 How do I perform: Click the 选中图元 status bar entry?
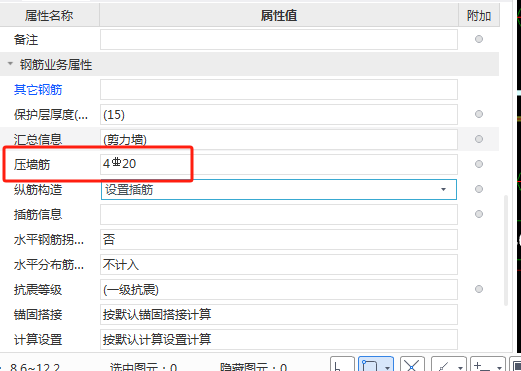coord(143,367)
